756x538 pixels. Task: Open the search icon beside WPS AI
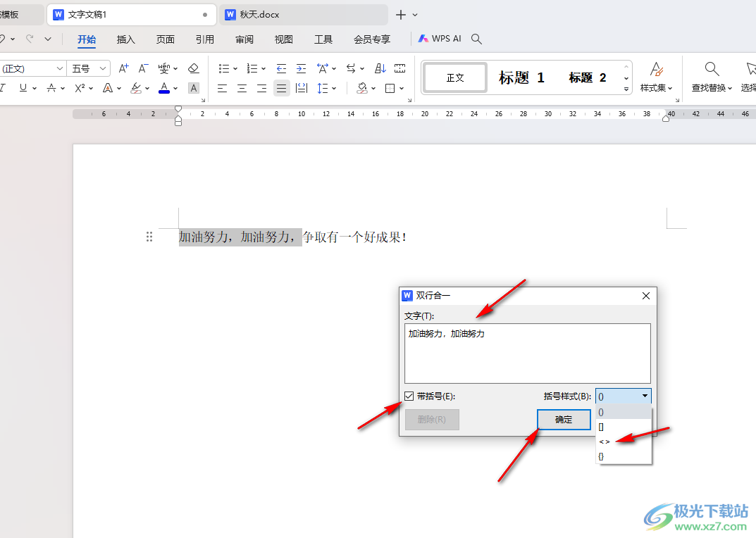[476, 39]
